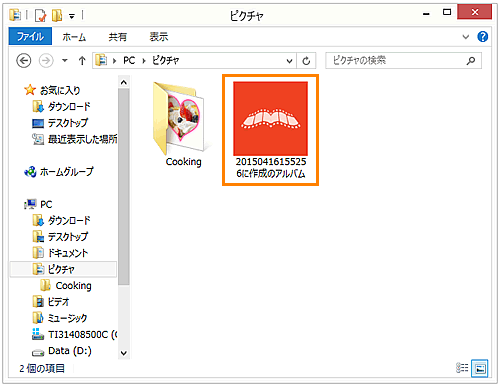Click the quick access properties icon
The width and height of the screenshot is (500, 386).
pyautogui.click(x=40, y=15)
